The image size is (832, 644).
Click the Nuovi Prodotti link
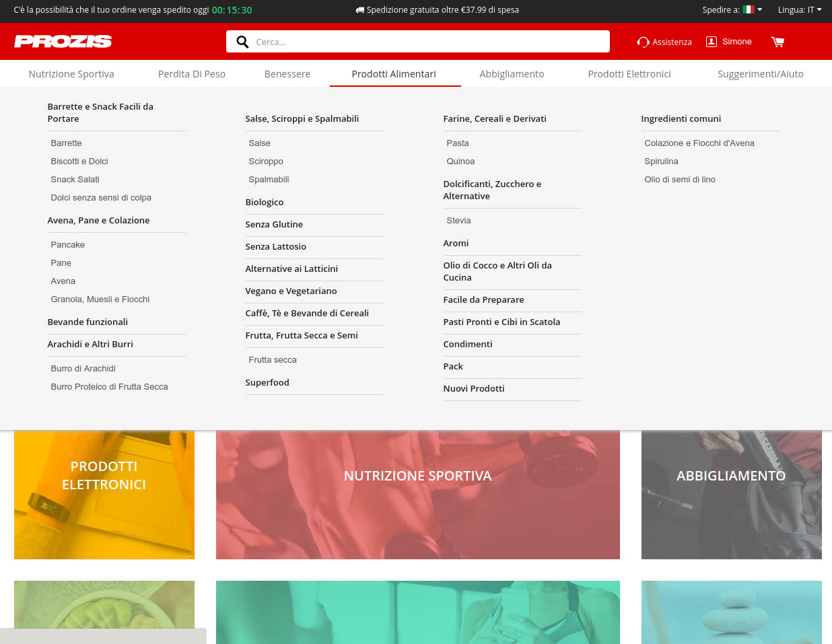click(474, 388)
